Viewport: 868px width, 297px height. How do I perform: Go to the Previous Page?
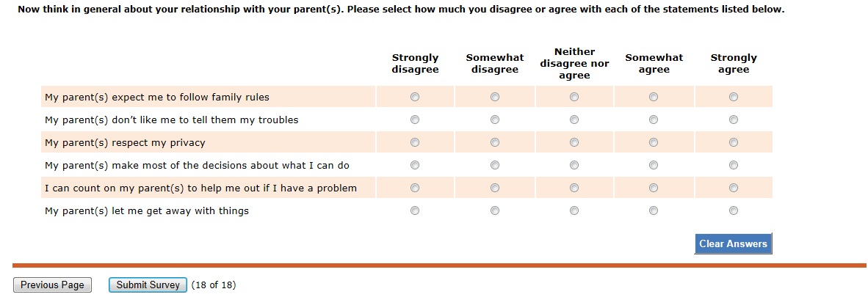[52, 285]
